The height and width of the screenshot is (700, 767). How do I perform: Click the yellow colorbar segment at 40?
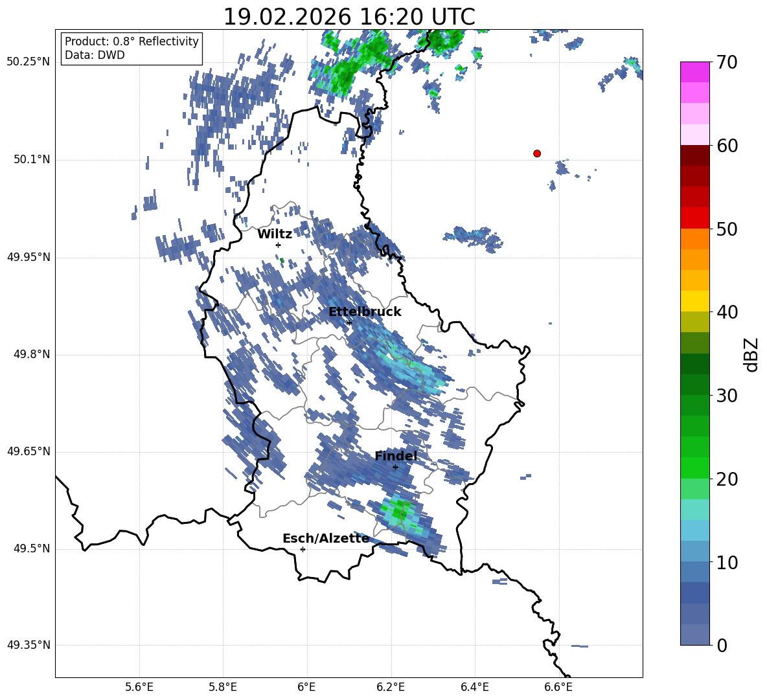point(694,301)
